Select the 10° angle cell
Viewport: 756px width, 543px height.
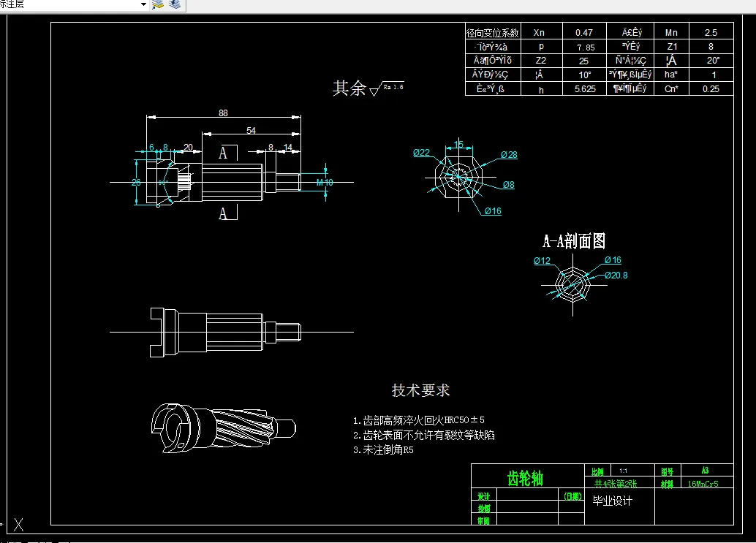coord(584,75)
